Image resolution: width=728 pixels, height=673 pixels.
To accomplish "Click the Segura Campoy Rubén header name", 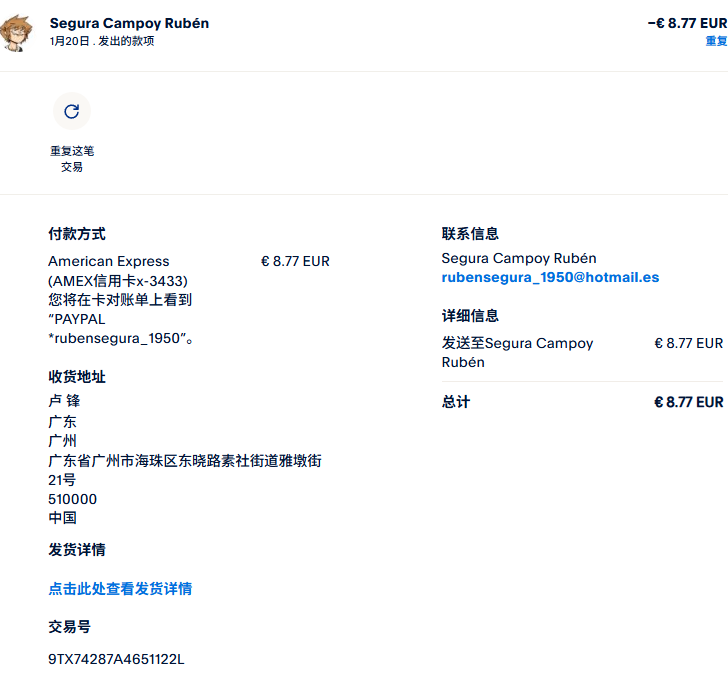I will 129,23.
